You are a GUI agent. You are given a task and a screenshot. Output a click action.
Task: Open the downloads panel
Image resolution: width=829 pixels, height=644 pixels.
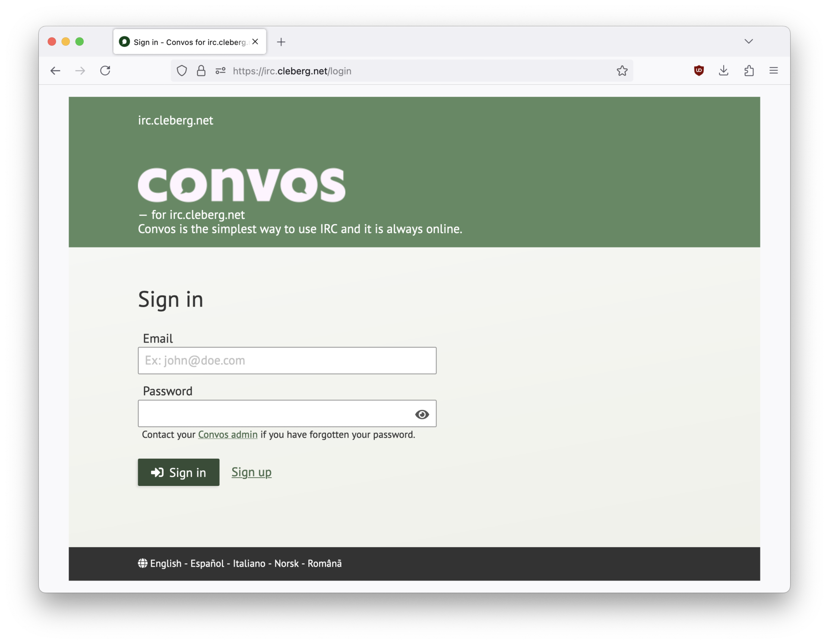[x=723, y=70]
